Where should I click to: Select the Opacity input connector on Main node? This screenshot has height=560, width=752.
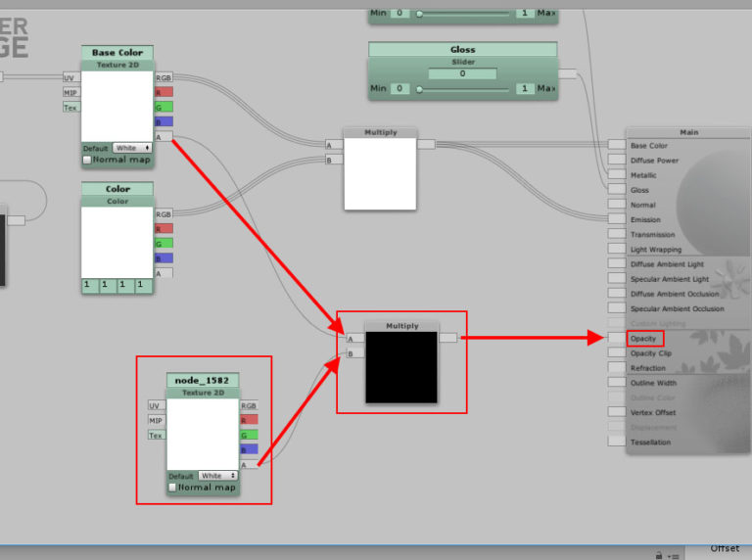point(615,338)
